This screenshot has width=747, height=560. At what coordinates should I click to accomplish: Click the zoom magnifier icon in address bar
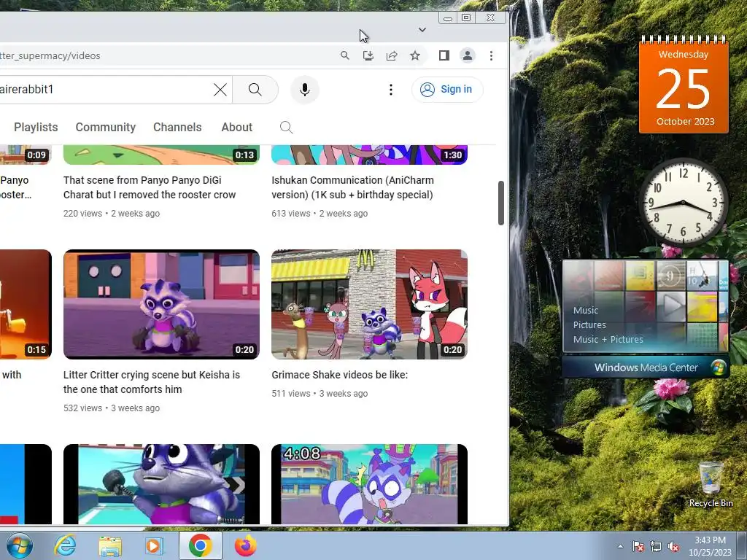click(345, 55)
